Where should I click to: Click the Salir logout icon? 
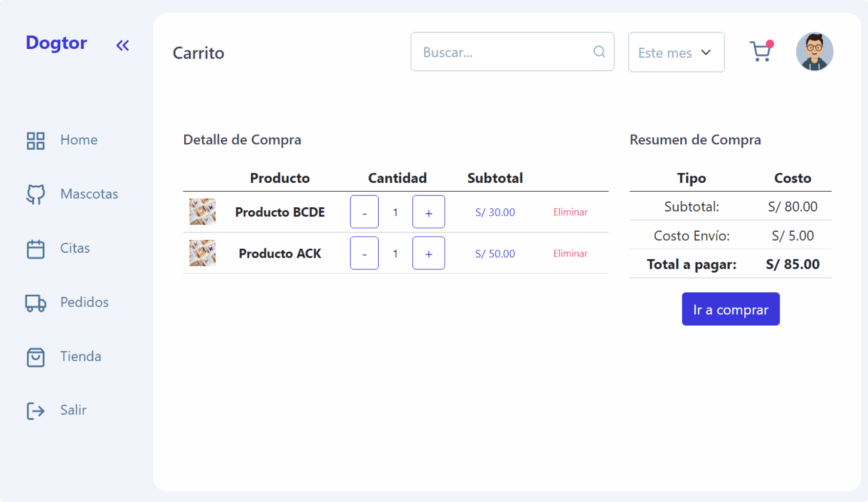[x=36, y=411]
